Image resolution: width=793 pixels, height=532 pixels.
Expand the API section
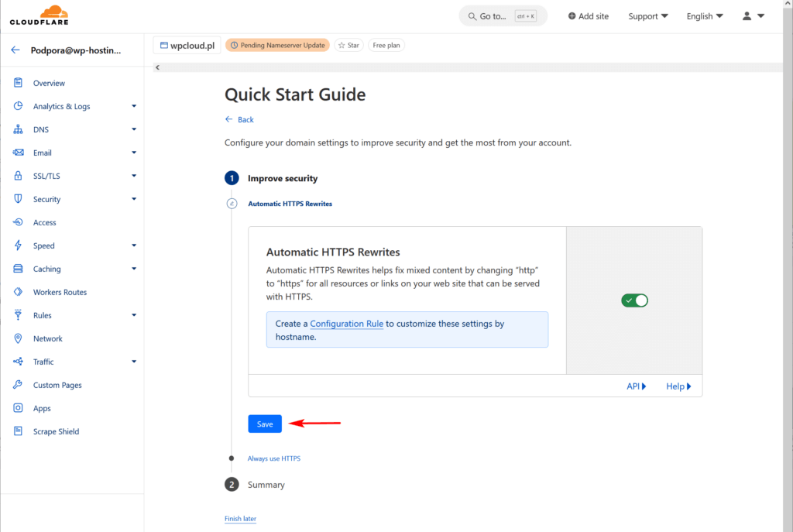point(636,386)
